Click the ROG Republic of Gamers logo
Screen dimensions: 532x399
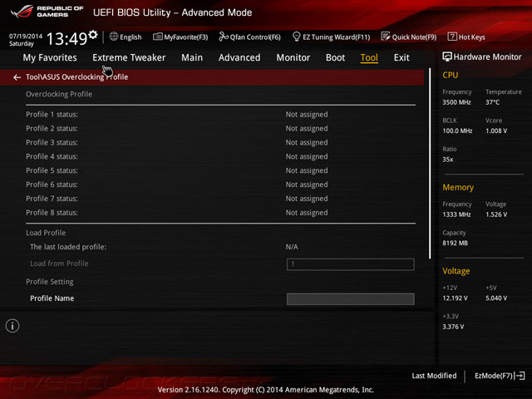(47, 12)
